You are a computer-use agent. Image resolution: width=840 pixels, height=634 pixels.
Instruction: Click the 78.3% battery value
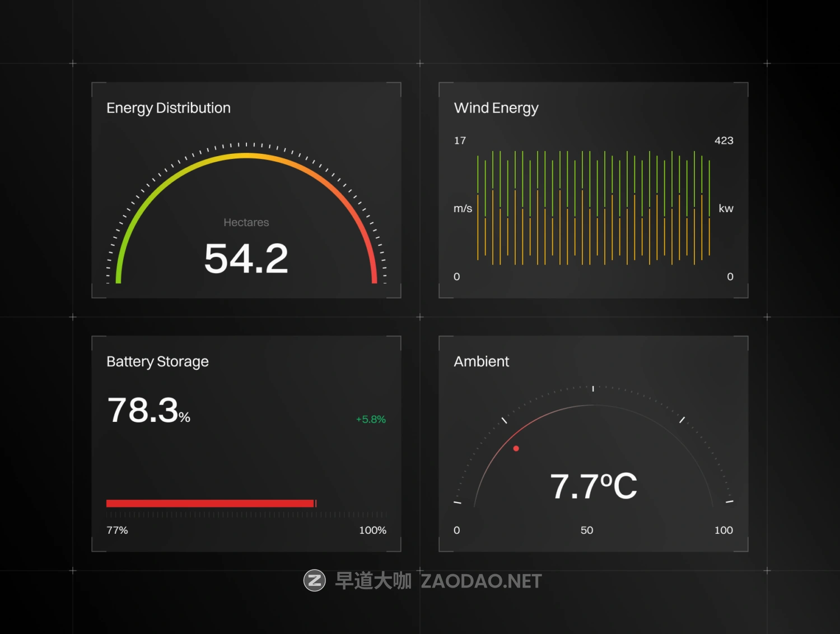click(149, 410)
